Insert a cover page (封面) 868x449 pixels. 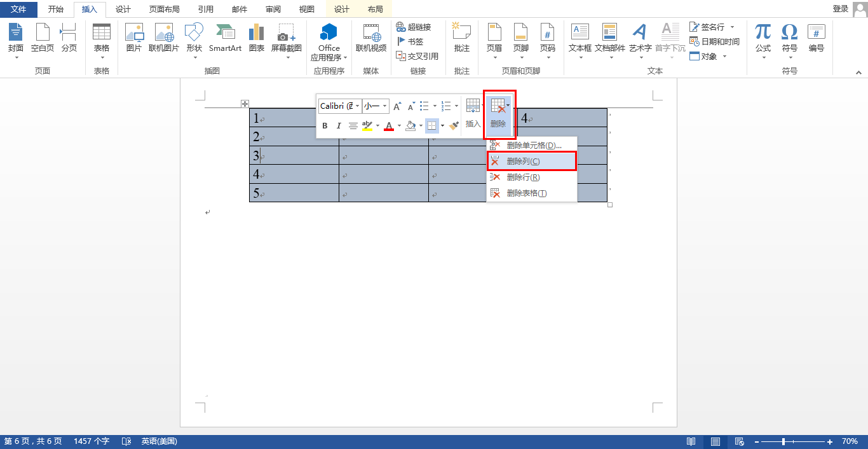point(16,40)
